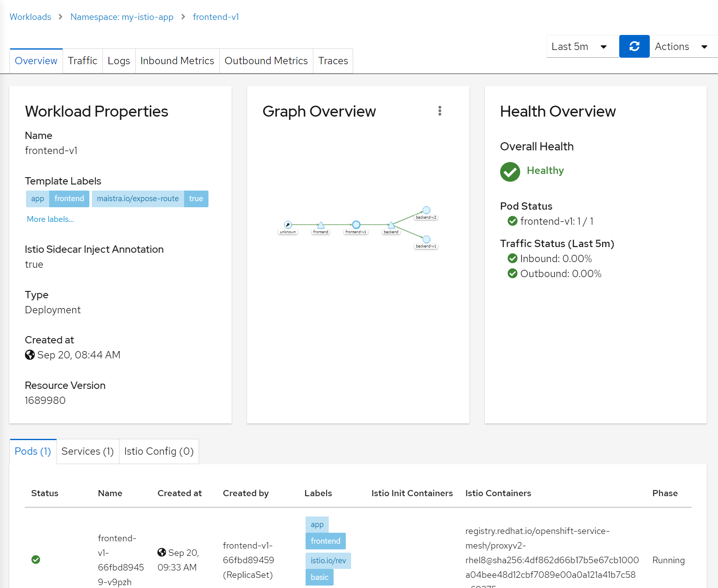The width and height of the screenshot is (718, 588).
Task: Click Inbound: 0.00% traffic text
Action: tap(556, 258)
